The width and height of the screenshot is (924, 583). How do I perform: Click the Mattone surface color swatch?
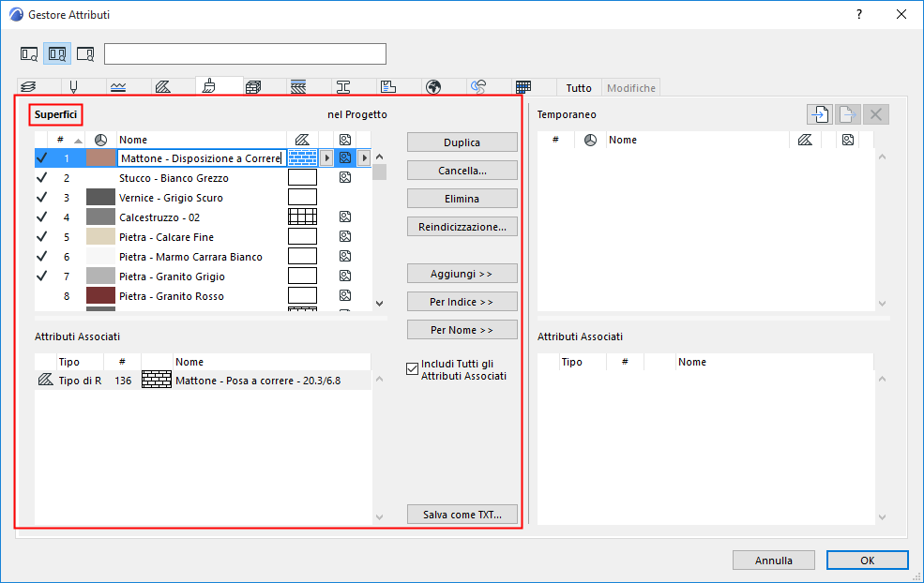[x=100, y=157]
